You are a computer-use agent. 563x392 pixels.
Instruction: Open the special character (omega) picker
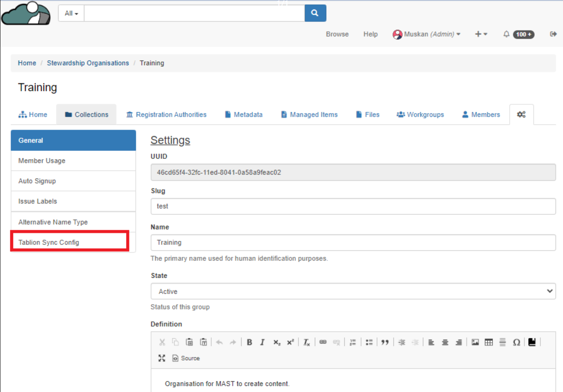click(516, 342)
